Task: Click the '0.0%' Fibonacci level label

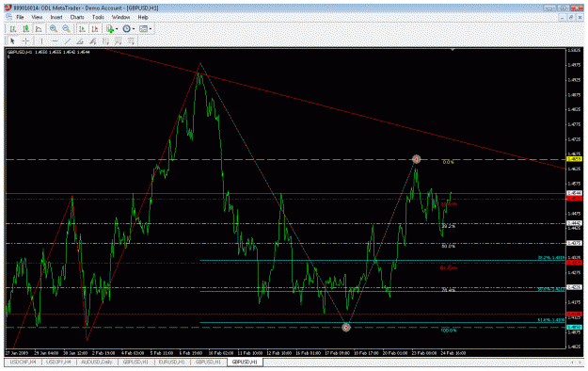Action: [x=448, y=162]
